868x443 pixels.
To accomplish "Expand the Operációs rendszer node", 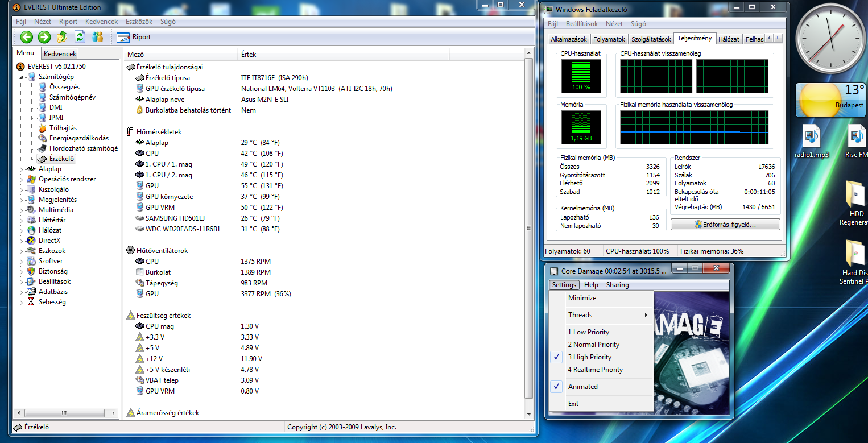I will tap(22, 179).
